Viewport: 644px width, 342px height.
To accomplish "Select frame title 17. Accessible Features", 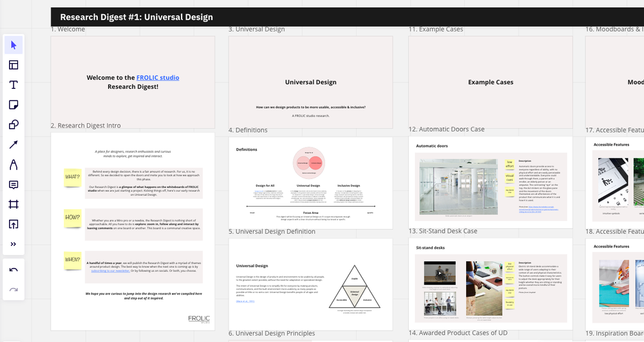I will (x=614, y=130).
